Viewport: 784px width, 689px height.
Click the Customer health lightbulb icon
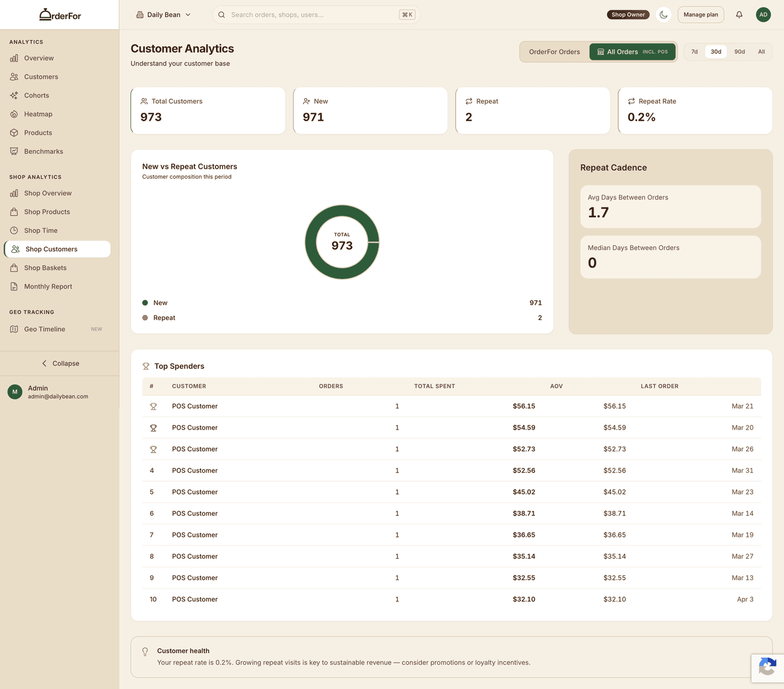[x=145, y=651]
